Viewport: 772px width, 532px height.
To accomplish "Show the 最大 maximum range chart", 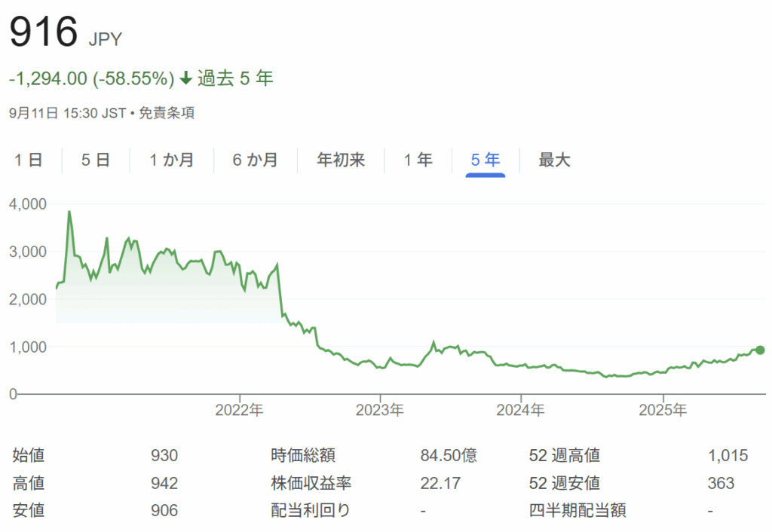I will click(554, 160).
